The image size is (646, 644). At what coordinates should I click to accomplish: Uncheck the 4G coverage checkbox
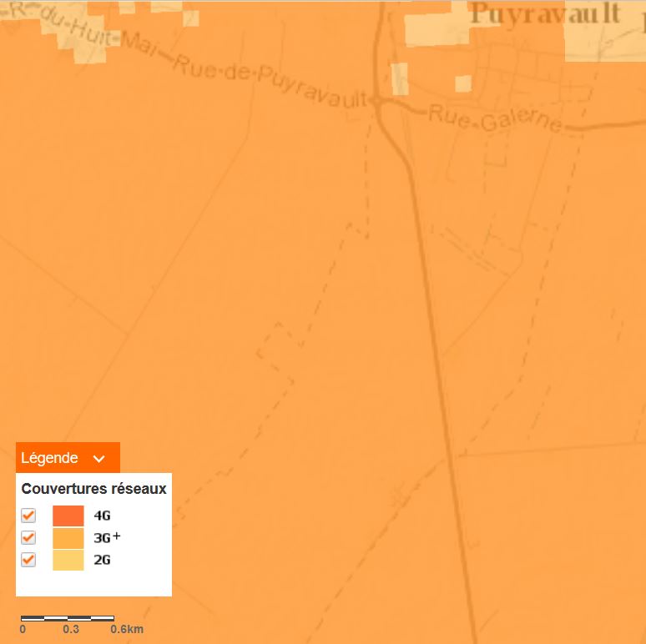coord(28,516)
